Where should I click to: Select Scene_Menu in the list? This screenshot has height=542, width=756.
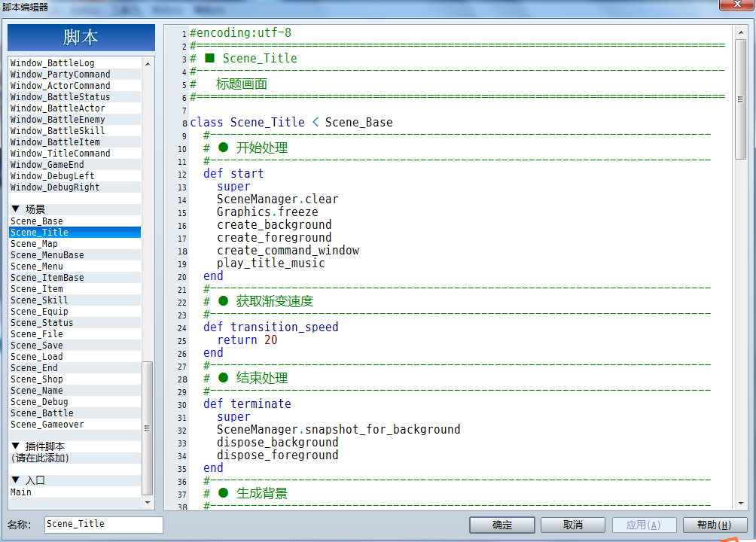click(x=75, y=266)
